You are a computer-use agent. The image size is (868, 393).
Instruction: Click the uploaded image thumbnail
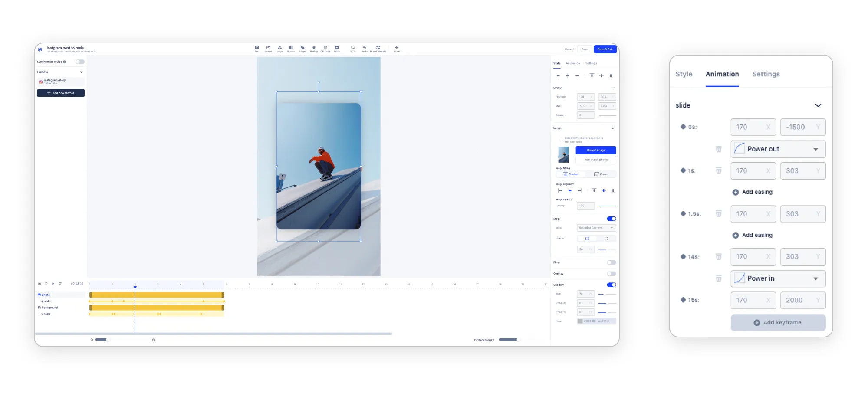[563, 154]
